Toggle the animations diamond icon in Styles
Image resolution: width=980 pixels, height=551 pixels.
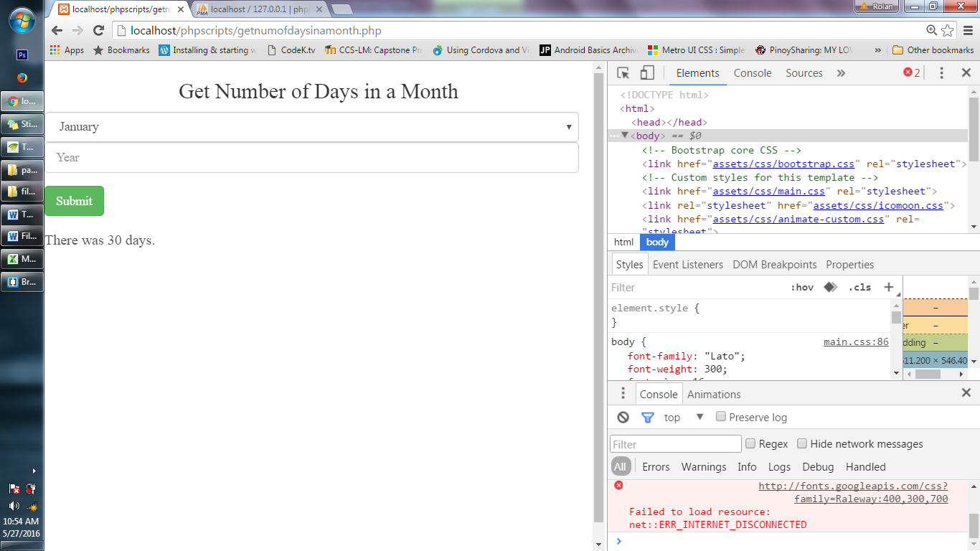point(831,287)
